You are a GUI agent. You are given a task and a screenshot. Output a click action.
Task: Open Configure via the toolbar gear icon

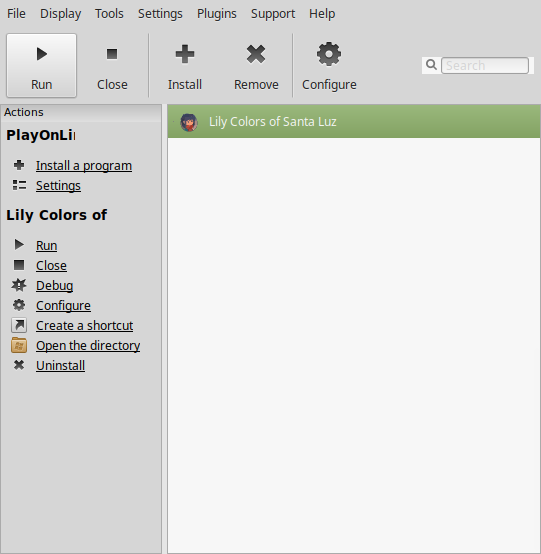[329, 54]
